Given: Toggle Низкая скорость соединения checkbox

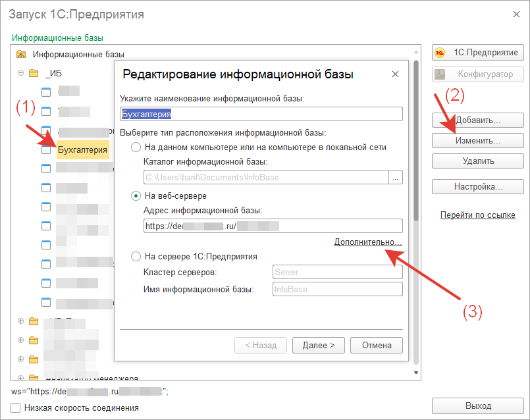Looking at the screenshot, I should 16,407.
